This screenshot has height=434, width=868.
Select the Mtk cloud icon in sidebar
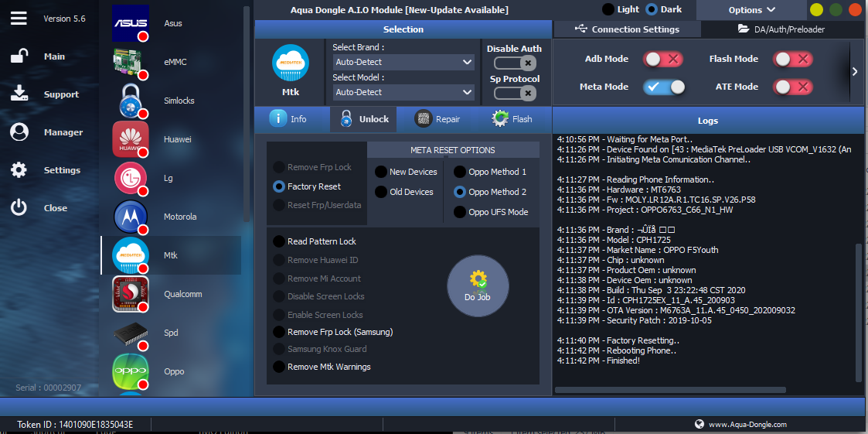(x=131, y=255)
